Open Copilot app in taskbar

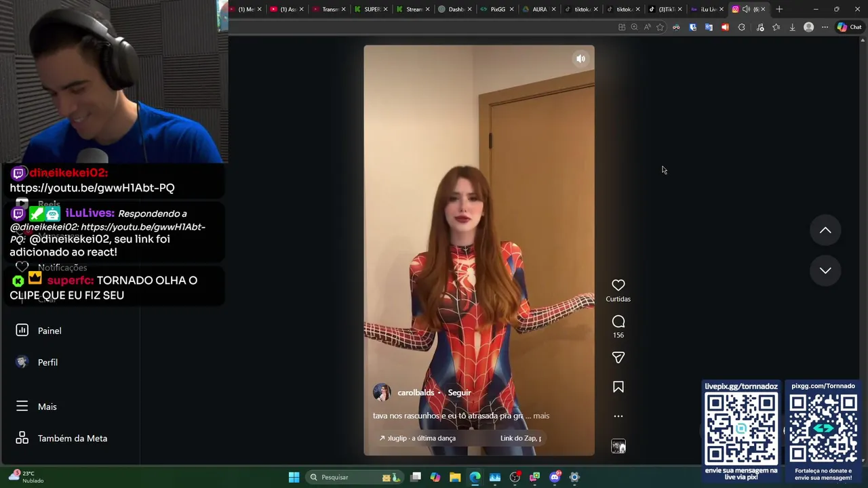click(x=435, y=477)
